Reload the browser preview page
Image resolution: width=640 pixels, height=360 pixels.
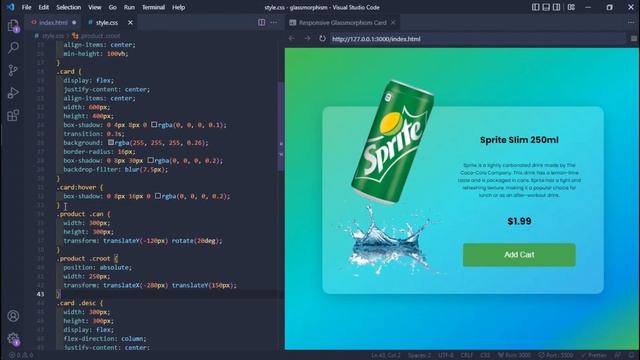pos(322,38)
